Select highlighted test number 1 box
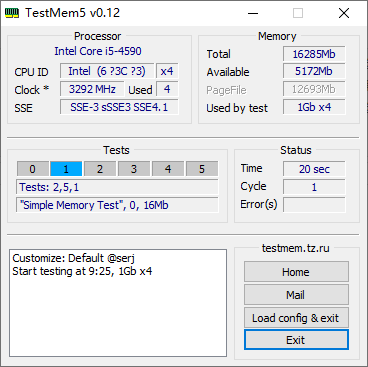Viewport: 368px width, 367px height. (x=66, y=169)
